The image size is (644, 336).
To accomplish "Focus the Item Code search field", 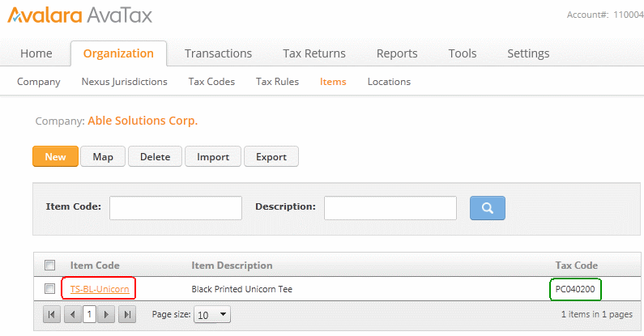I will click(175, 207).
